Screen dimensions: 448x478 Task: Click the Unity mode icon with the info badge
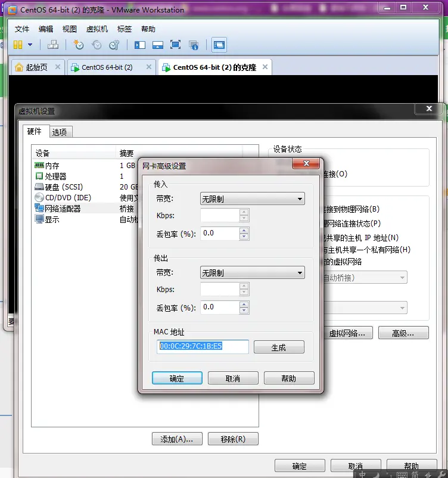coord(194,45)
